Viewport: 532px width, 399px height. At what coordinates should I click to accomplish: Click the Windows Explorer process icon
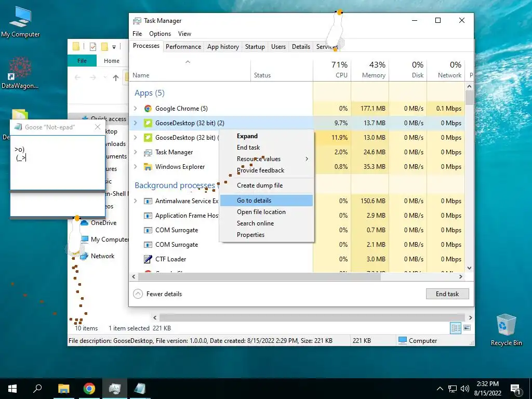tap(148, 167)
